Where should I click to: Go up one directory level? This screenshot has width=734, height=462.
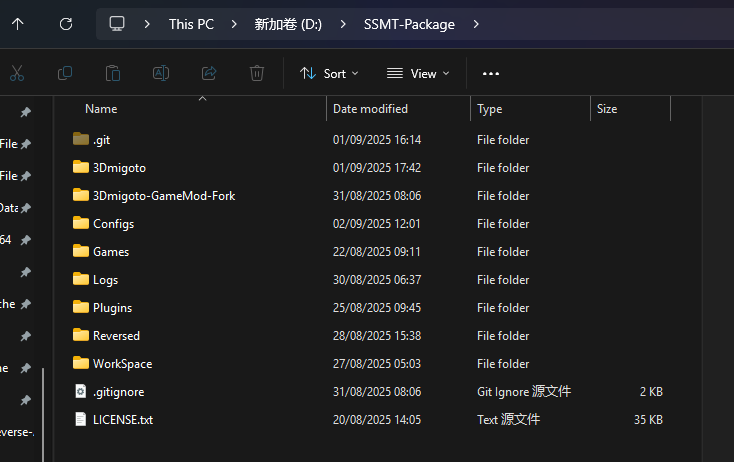[18, 24]
